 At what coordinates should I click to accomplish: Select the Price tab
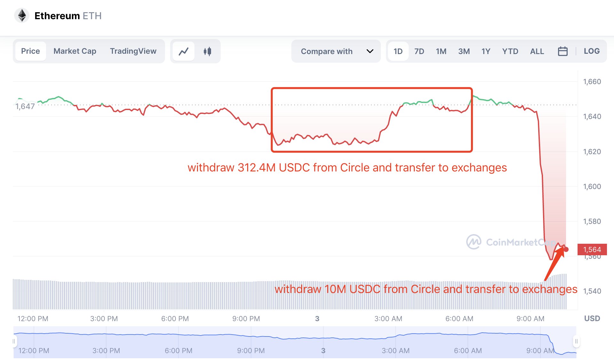(30, 51)
